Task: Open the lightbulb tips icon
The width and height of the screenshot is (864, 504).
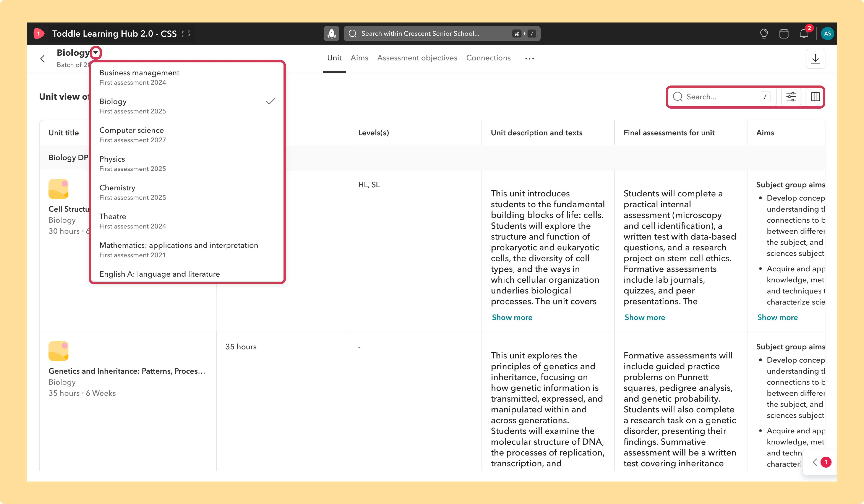Action: pyautogui.click(x=764, y=34)
